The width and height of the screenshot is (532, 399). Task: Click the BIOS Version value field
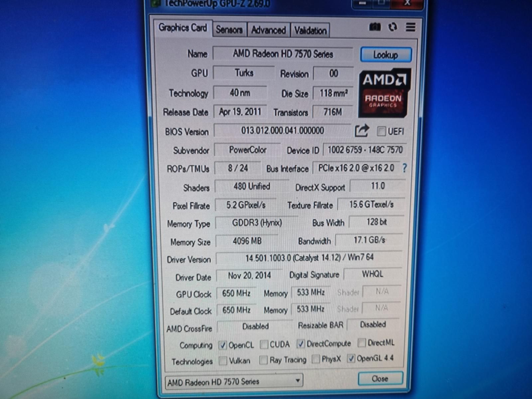pos(283,130)
